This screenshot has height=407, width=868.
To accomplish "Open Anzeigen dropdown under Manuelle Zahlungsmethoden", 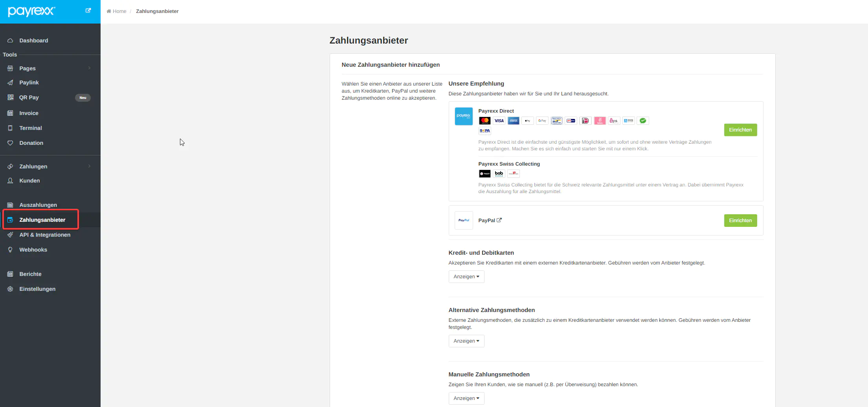I will [x=466, y=398].
